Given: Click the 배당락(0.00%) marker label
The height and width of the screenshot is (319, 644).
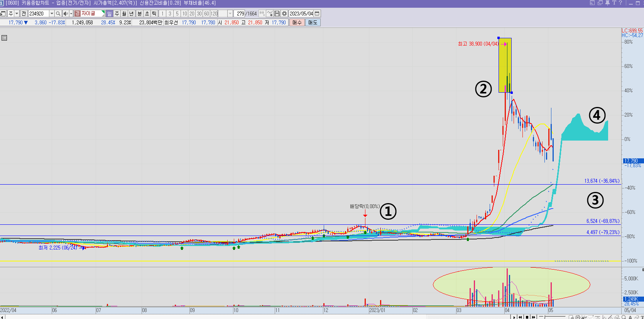Looking at the screenshot, I should pyautogui.click(x=365, y=207).
